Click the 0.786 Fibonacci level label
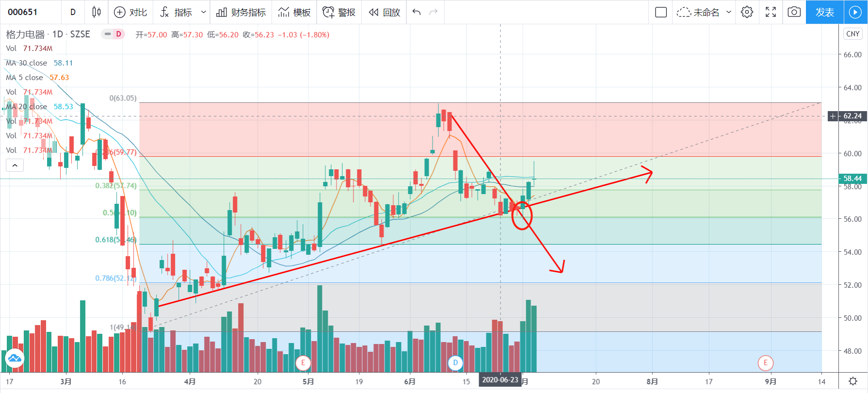The height and width of the screenshot is (393, 868). [116, 278]
